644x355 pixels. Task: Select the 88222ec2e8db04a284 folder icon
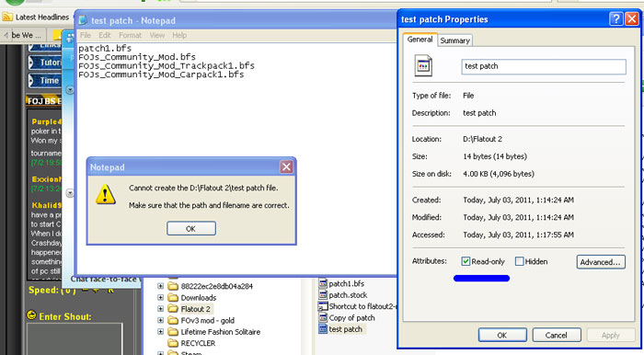[x=173, y=286]
